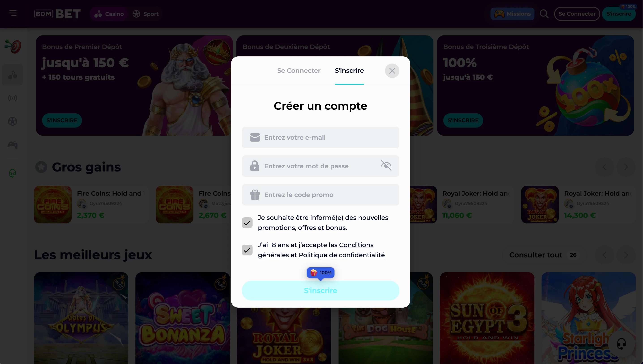Uncheck the promotions newsletter checkbox

(247, 223)
